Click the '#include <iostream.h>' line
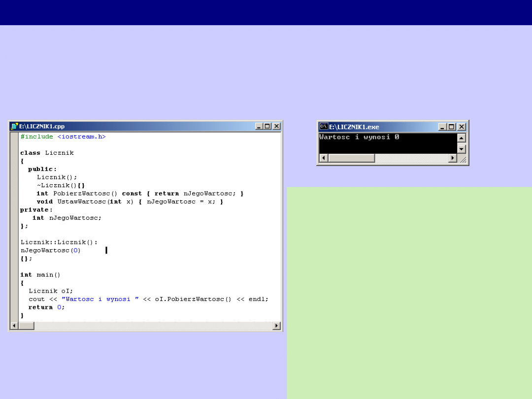The height and width of the screenshot is (399, 532). point(63,136)
